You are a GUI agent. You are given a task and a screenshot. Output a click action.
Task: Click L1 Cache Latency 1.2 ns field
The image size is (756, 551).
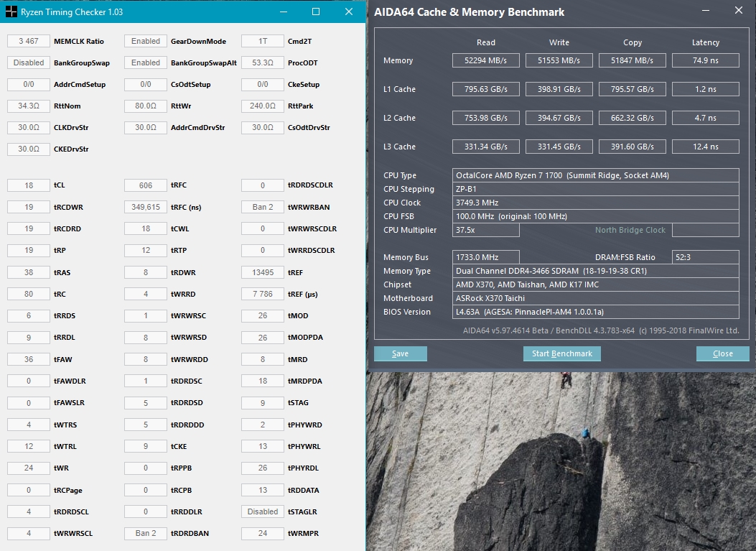click(705, 89)
